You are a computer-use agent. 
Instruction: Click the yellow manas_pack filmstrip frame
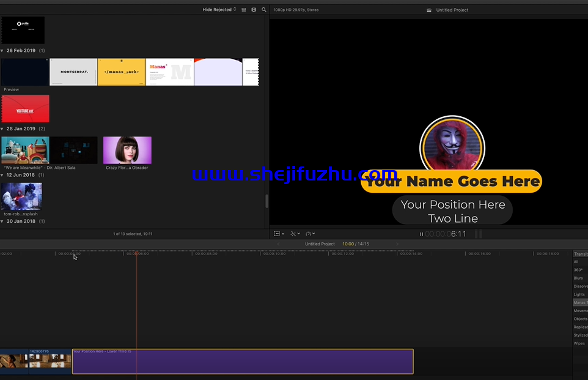coord(122,72)
